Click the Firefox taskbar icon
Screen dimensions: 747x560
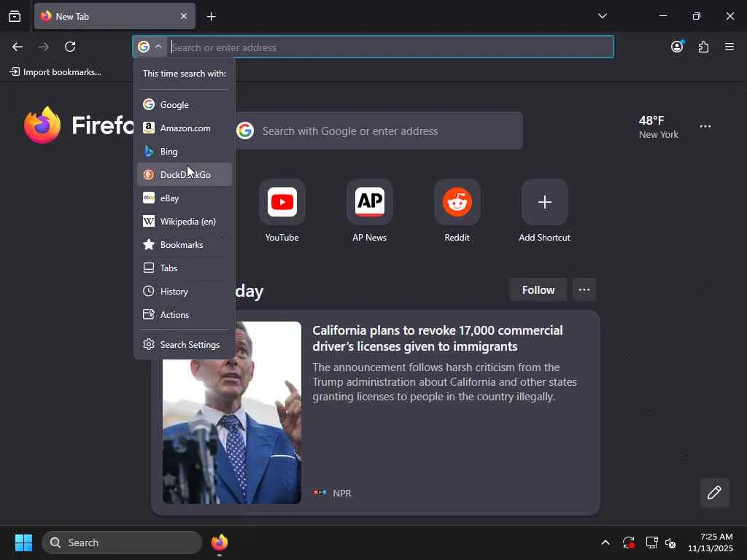coord(219,542)
